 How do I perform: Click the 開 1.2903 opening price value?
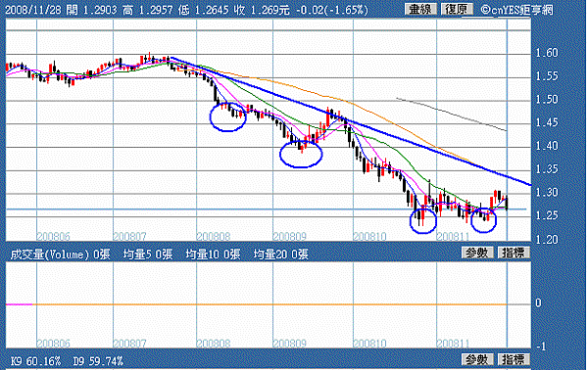92,10
